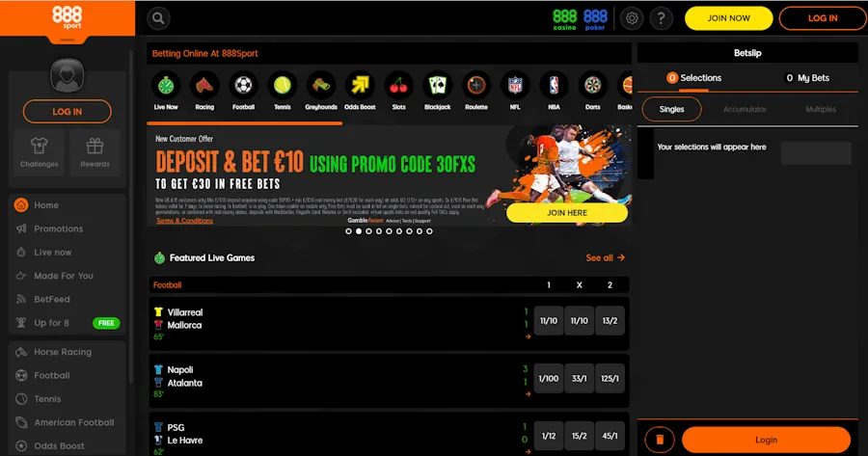This screenshot has width=868, height=456.
Task: Select Villarreal-Mallorca away odds 13/2
Action: tap(610, 321)
